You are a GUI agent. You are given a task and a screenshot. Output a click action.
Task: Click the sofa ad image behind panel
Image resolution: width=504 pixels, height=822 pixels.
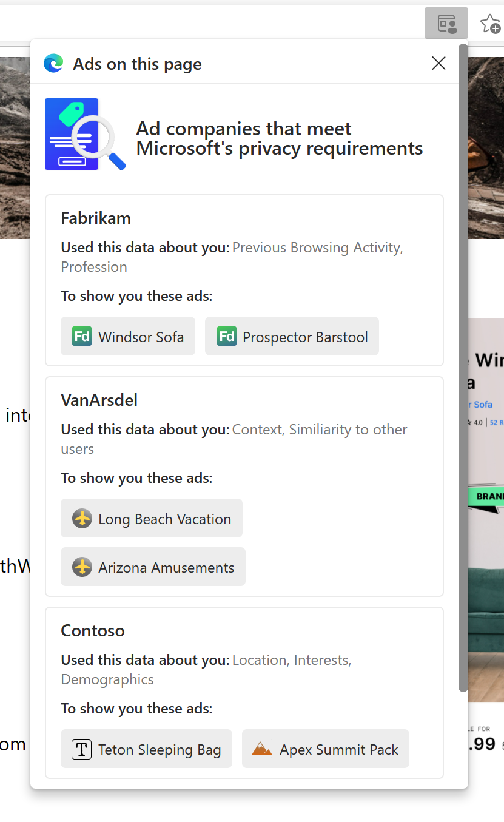coord(486,510)
